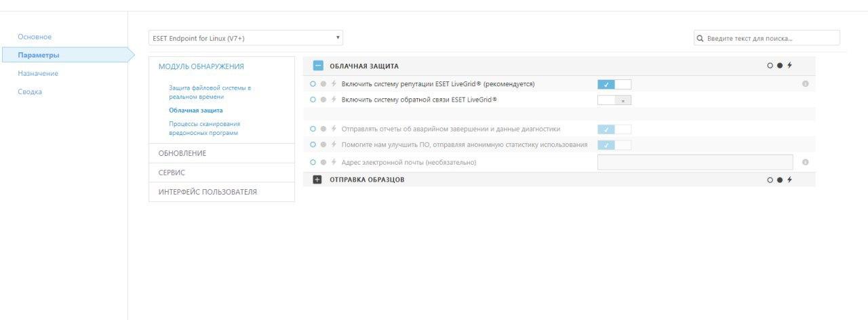Expand the ОТПРАВКА ОБРАЗЦОВ section with plus button

318,180
